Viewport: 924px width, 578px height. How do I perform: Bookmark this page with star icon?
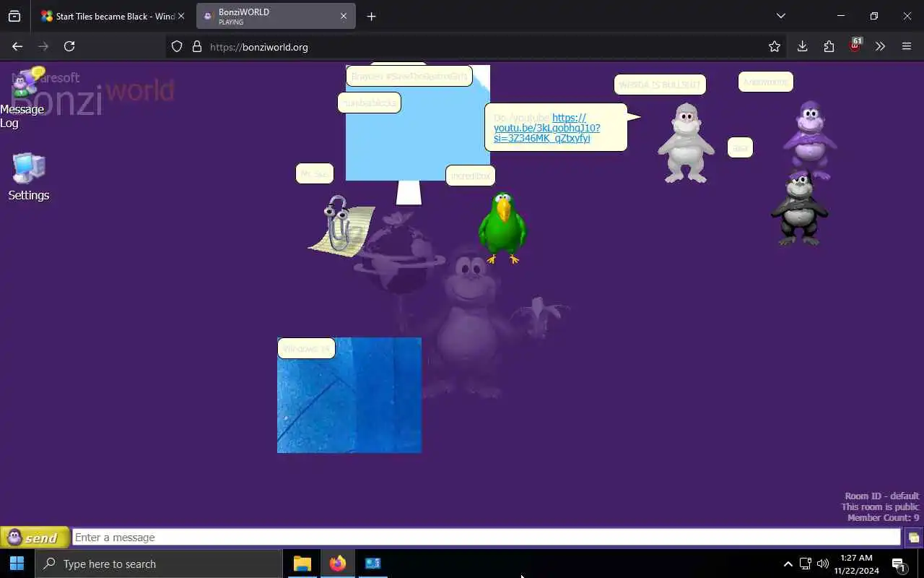pyautogui.click(x=775, y=46)
